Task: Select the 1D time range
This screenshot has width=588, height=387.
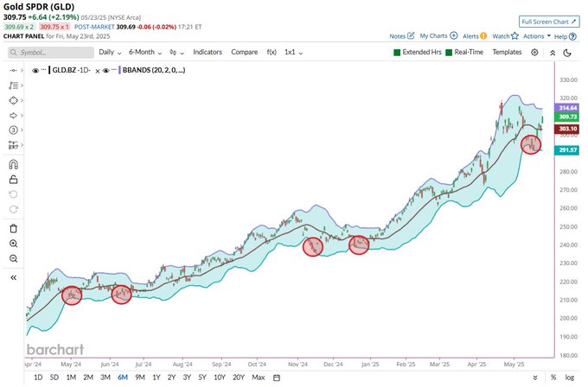Action: [x=38, y=377]
